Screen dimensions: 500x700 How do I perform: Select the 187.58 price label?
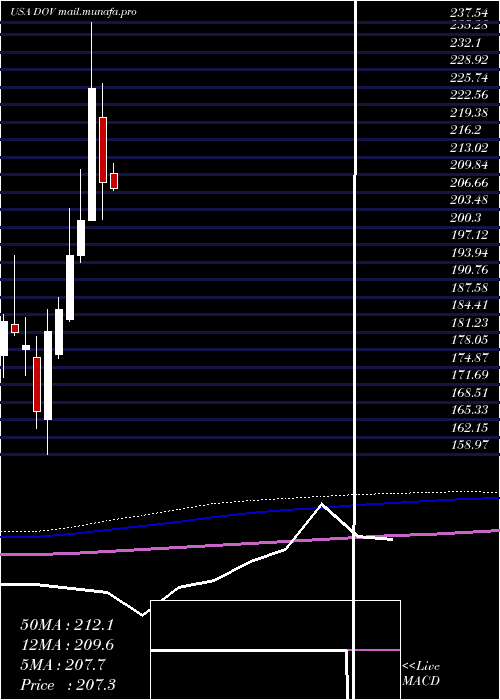click(x=469, y=288)
